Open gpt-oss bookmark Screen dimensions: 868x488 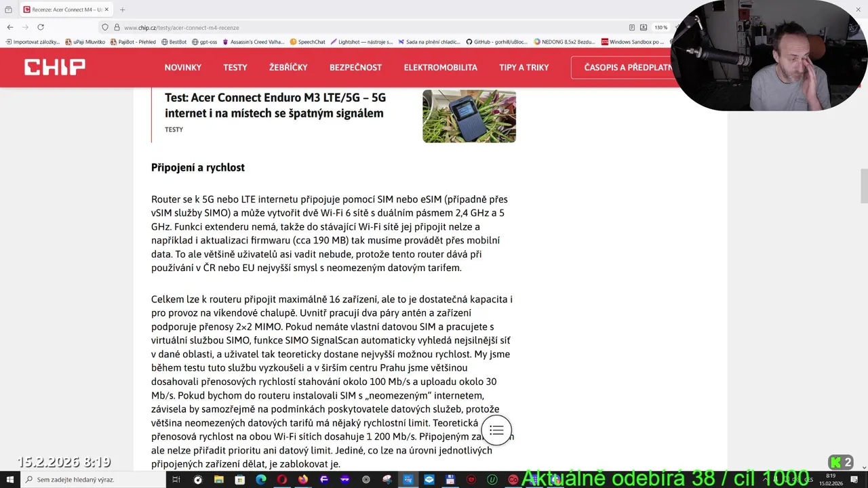coord(205,42)
